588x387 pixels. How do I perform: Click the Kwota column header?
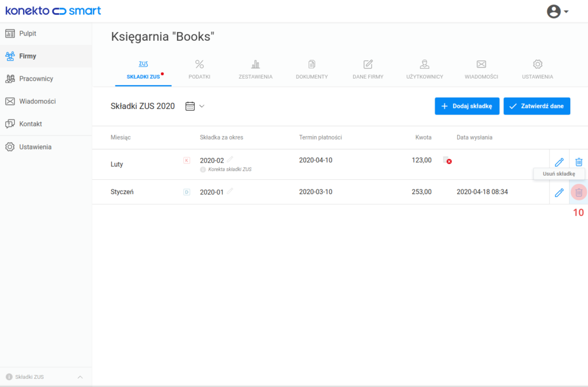click(x=423, y=137)
